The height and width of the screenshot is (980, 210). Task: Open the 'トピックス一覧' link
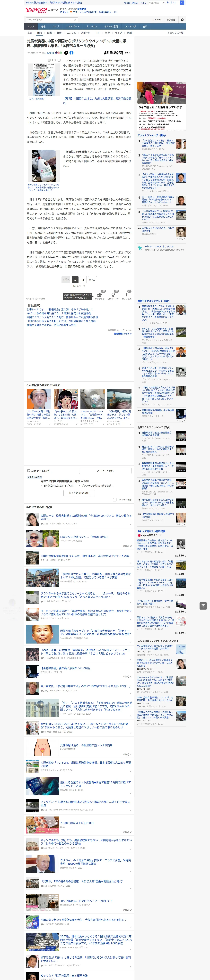175,33
